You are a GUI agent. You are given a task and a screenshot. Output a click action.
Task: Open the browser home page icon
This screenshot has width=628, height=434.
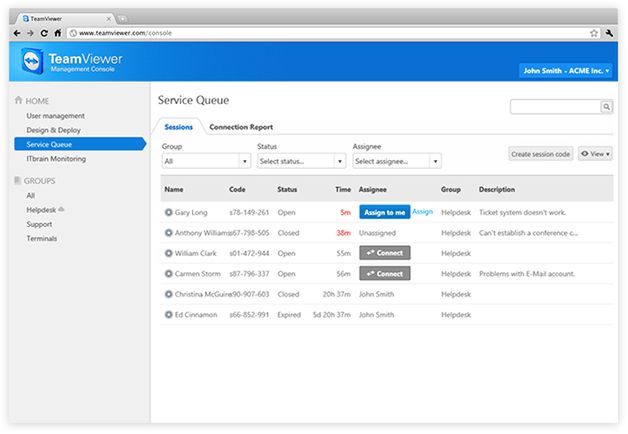coord(58,33)
